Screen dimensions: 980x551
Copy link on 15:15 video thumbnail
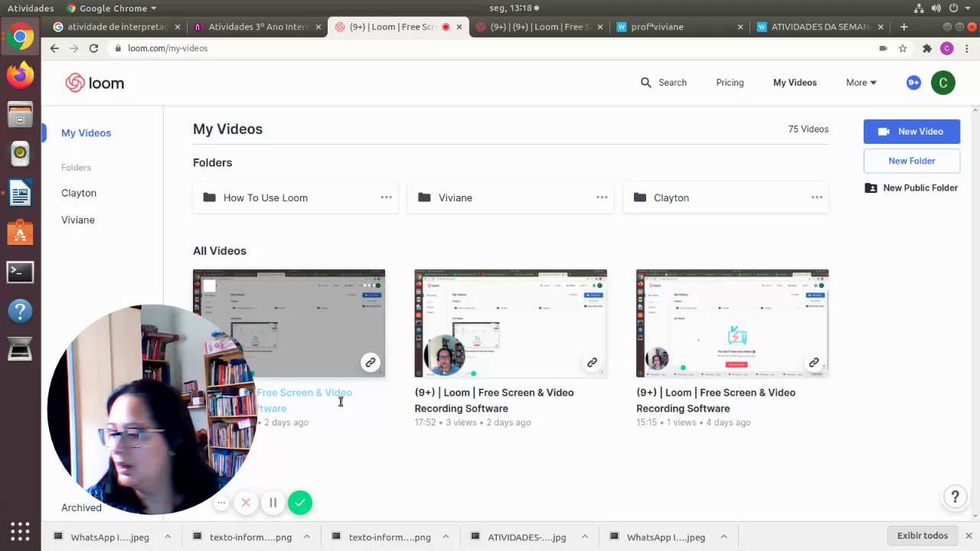click(814, 362)
